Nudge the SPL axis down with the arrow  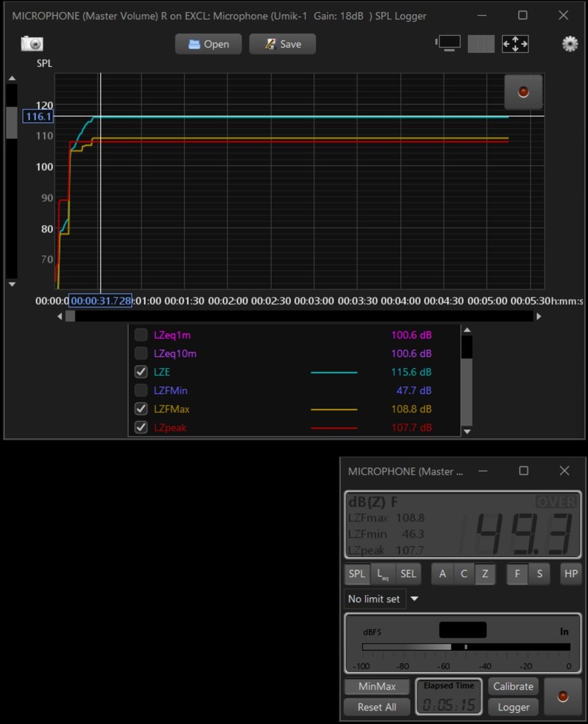pyautogui.click(x=12, y=284)
